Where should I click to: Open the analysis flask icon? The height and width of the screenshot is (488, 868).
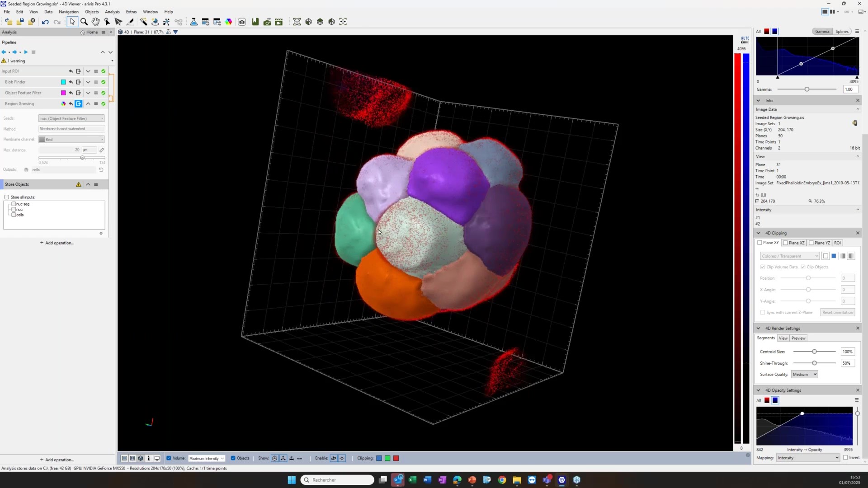193,22
